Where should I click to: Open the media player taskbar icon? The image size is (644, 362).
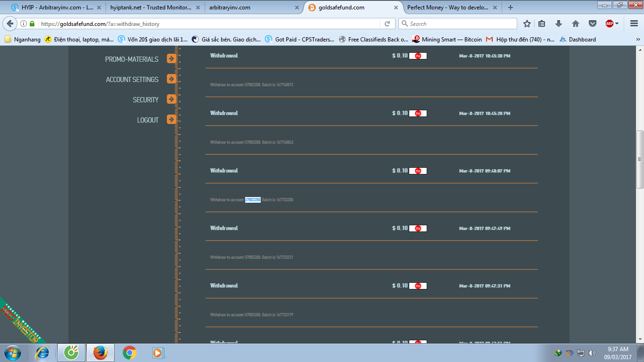coord(157,353)
